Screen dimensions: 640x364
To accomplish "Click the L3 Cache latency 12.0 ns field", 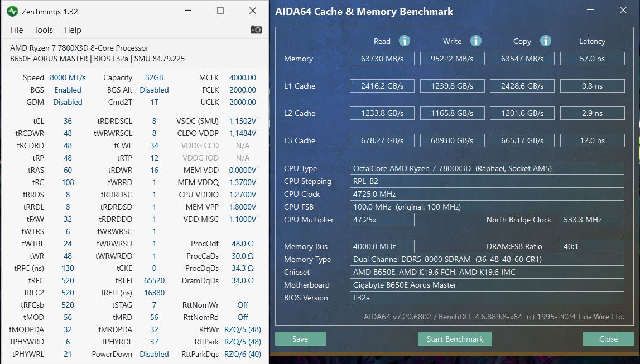I will click(592, 140).
